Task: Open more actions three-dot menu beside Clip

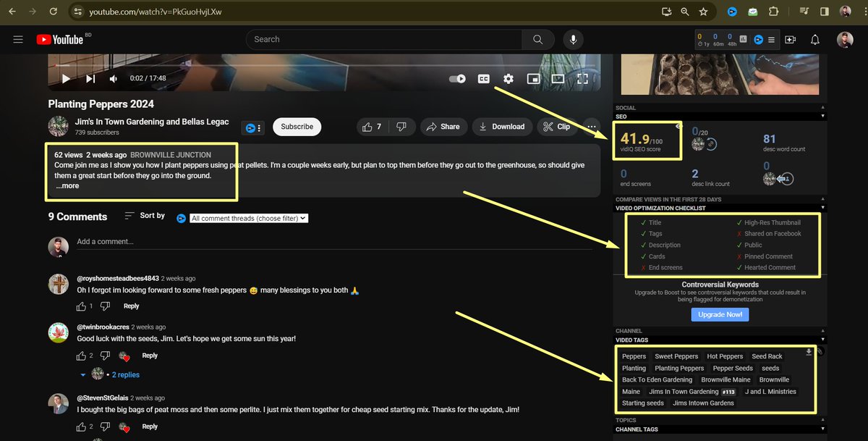Action: tap(592, 127)
